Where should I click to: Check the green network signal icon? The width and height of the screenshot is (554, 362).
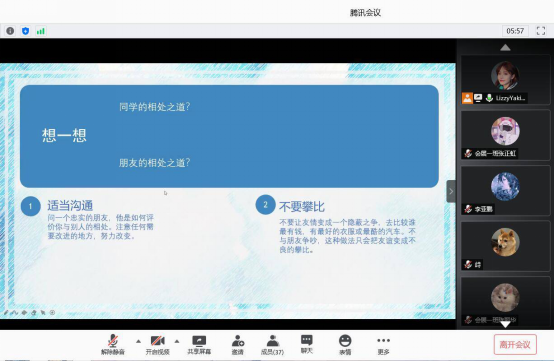(x=41, y=31)
